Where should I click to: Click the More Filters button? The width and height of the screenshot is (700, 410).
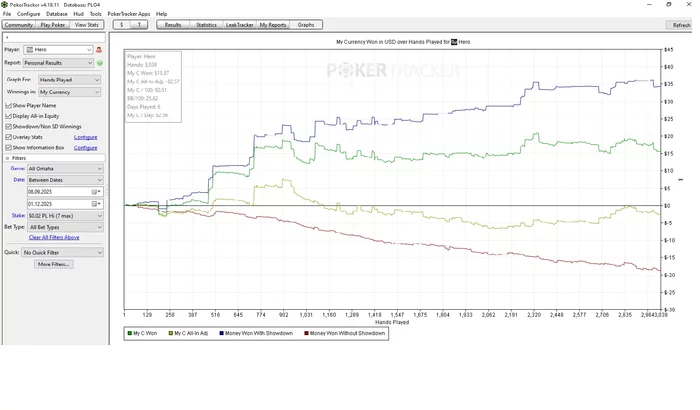54,264
